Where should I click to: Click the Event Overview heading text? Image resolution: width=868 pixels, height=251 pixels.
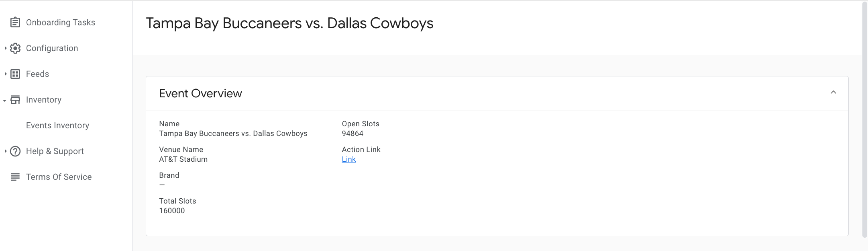pos(200,93)
